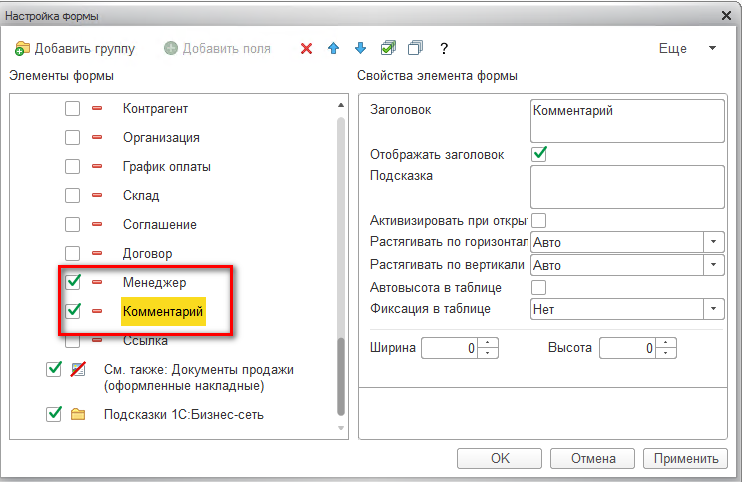Enable the Склад checkbox
The width and height of the screenshot is (742, 482).
coord(72,195)
